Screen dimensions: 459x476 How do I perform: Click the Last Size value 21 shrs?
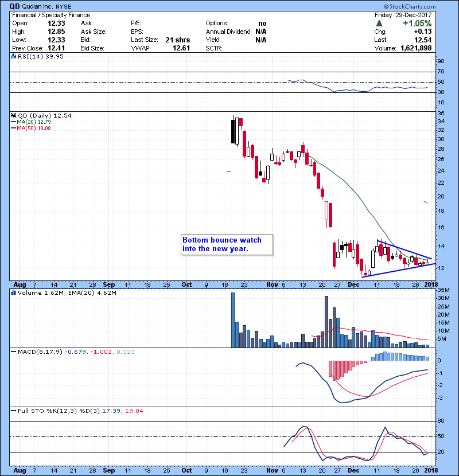(178, 40)
